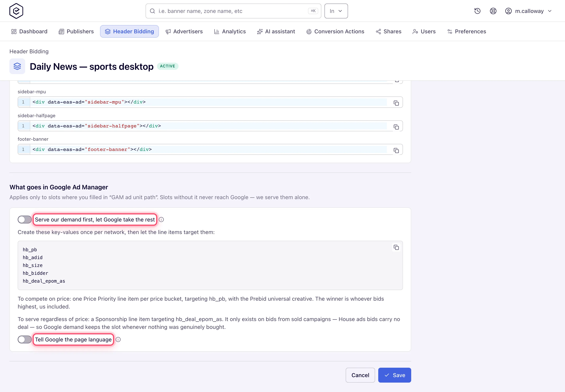
Task: Click the Cancel button
Action: point(360,375)
